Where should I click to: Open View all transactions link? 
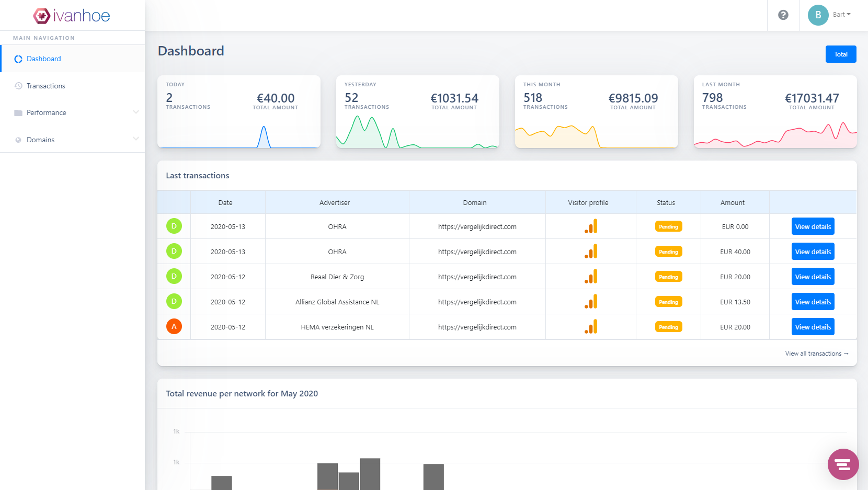pyautogui.click(x=816, y=354)
